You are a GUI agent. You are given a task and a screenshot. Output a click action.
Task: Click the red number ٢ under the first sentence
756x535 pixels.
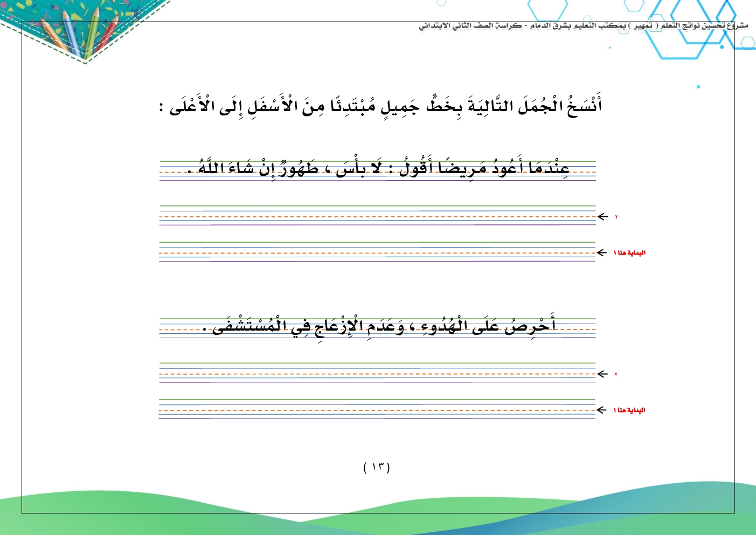point(616,217)
